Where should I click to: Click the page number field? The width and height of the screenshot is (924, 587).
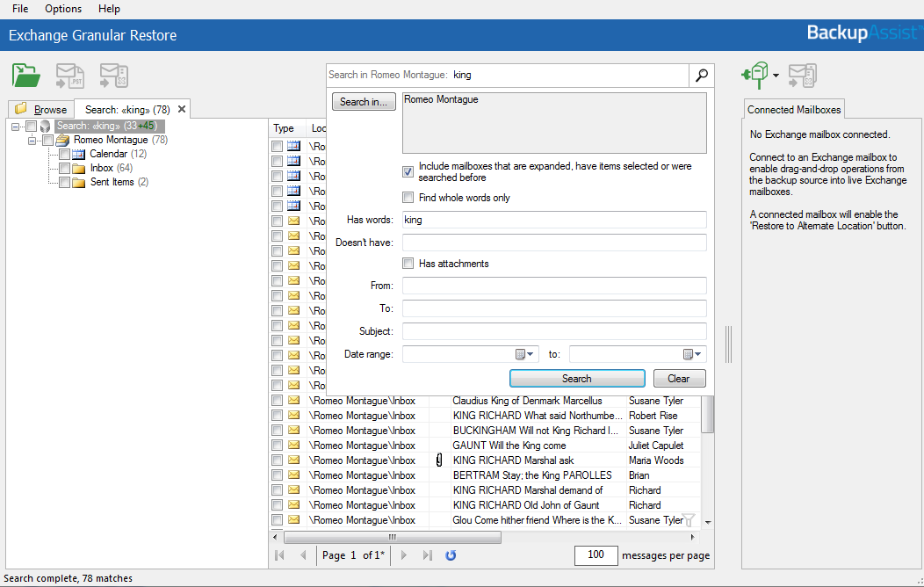click(x=353, y=555)
